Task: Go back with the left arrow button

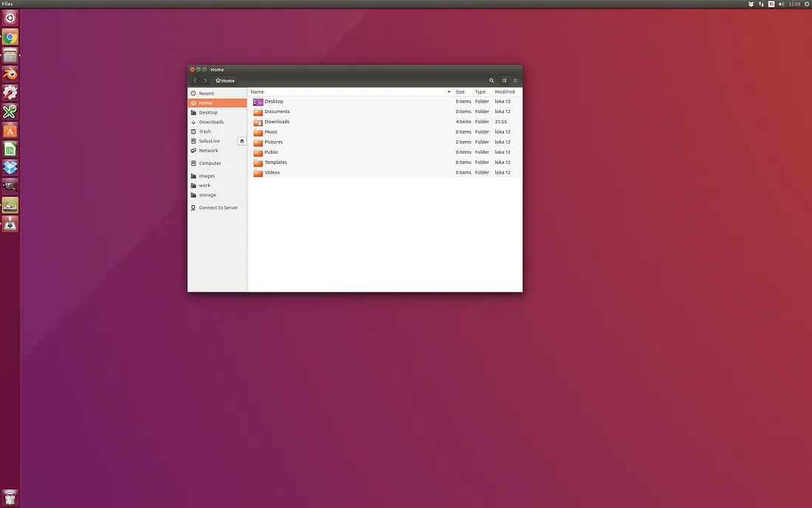Action: 195,80
